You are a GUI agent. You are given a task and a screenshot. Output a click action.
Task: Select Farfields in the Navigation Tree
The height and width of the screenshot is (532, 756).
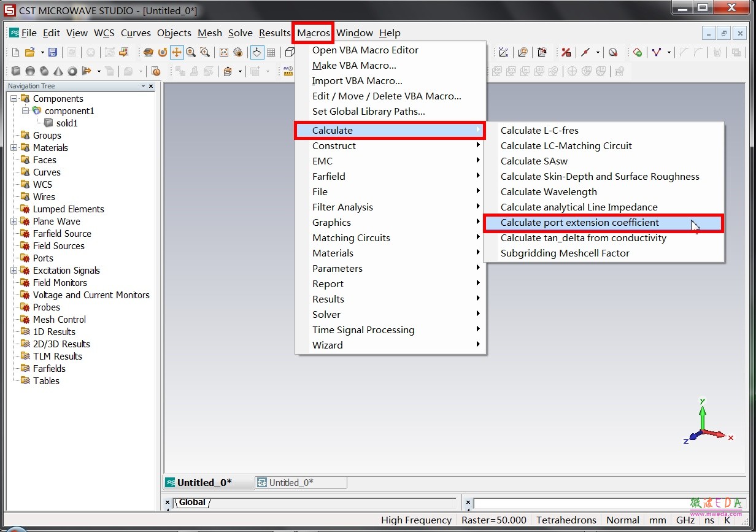pos(49,368)
